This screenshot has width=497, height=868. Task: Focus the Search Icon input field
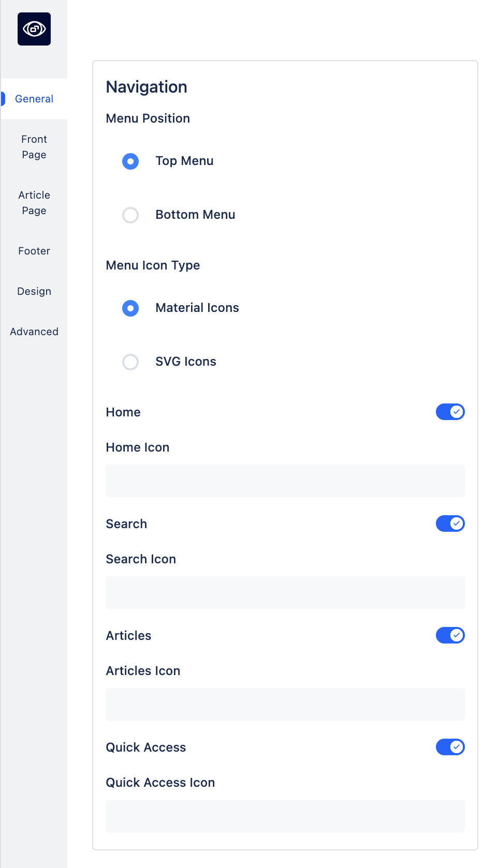coord(285,593)
